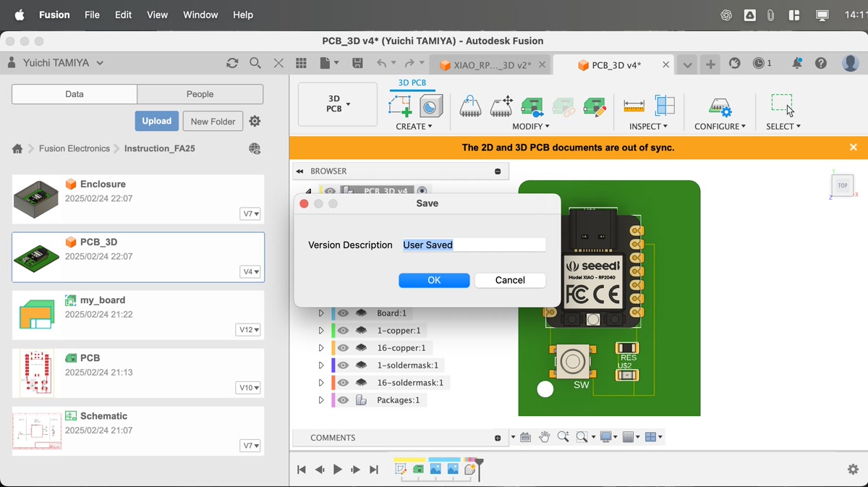The image size is (868, 487).
Task: Click the green board with blue arrow icon
Action: coord(532,106)
